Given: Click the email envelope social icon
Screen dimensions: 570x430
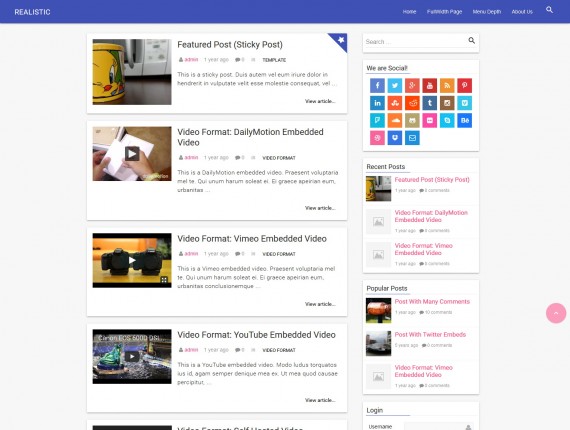Looking at the screenshot, I should (x=412, y=138).
